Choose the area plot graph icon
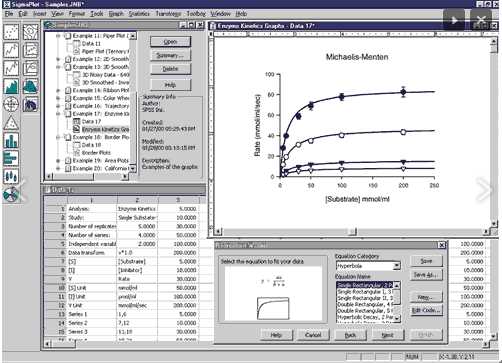The image size is (502, 363). click(11, 86)
